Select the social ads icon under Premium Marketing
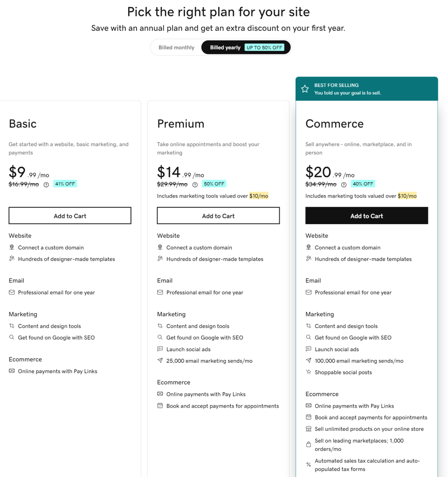Viewport: 448px width, 477px height. click(x=160, y=349)
